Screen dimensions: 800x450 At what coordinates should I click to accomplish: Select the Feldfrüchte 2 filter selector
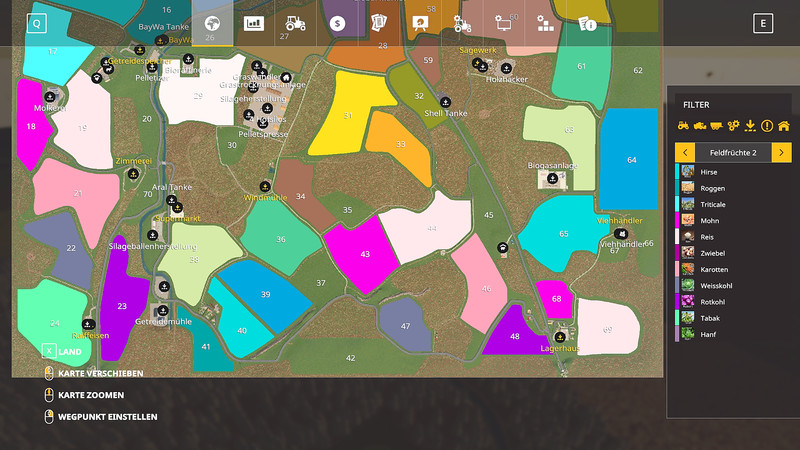click(733, 153)
